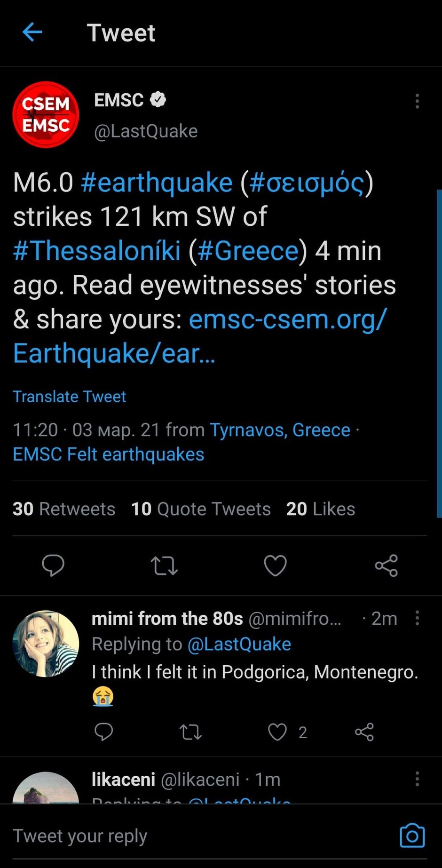Retweet the EMSC earthquake tweet
The image size is (442, 868).
tap(164, 565)
